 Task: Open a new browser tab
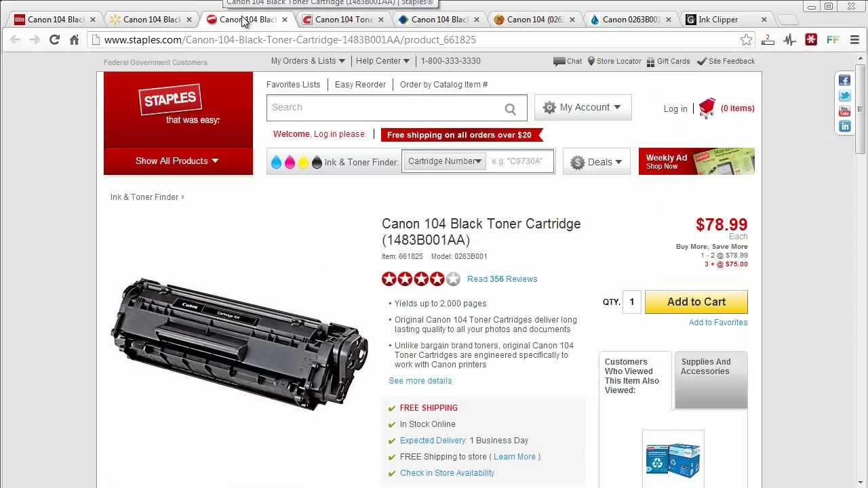point(788,20)
